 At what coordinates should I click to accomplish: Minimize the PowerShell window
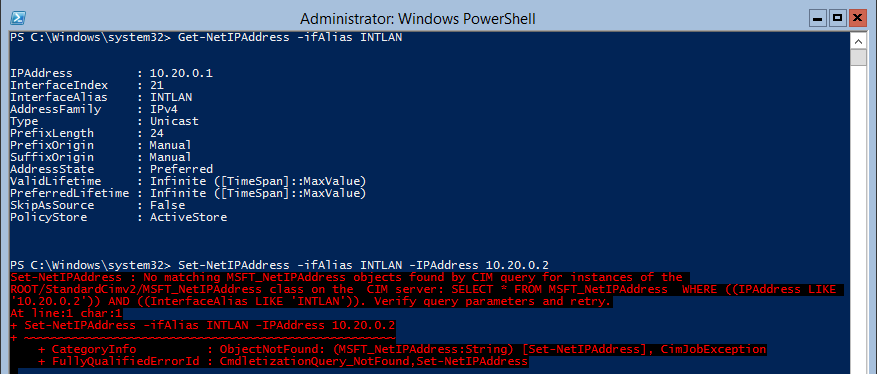819,18
